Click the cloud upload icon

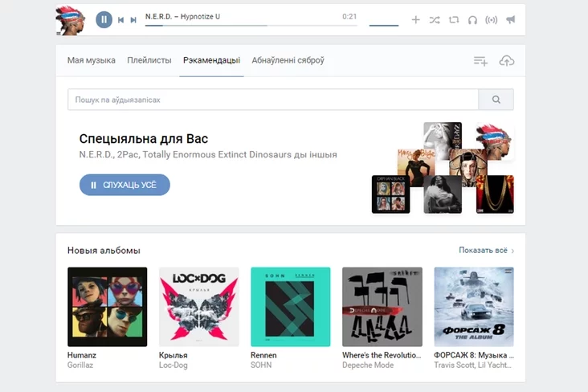(507, 61)
